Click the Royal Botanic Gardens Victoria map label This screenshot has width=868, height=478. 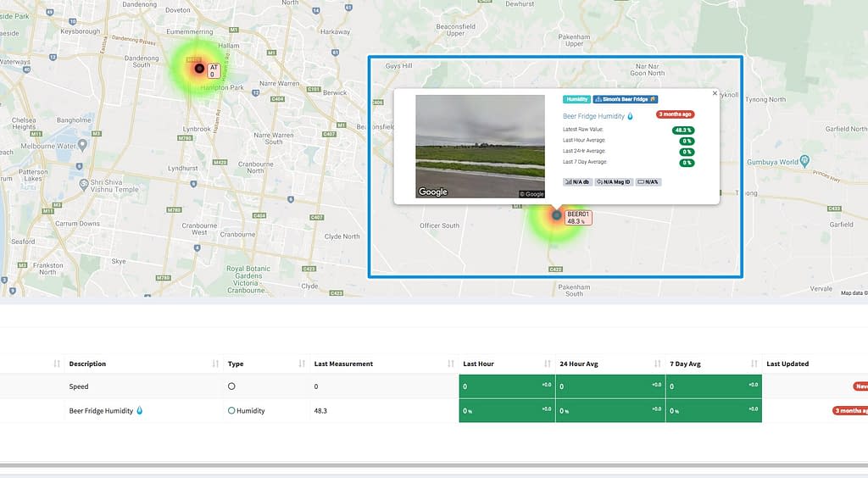(248, 280)
